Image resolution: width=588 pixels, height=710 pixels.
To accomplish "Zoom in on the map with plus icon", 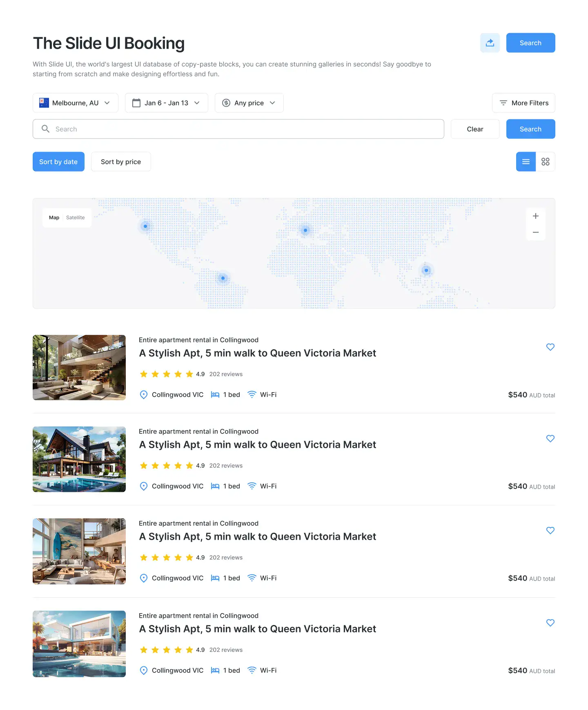I will pos(536,216).
